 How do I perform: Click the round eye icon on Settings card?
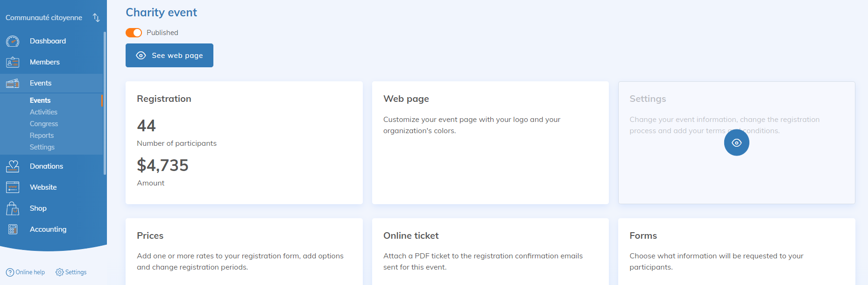pyautogui.click(x=736, y=142)
